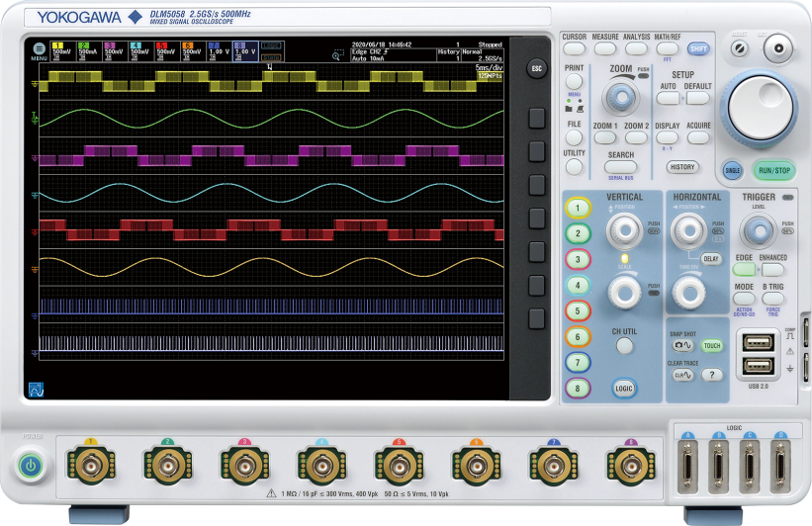
Task: Open the CURSOR menu
Action: tap(575, 47)
